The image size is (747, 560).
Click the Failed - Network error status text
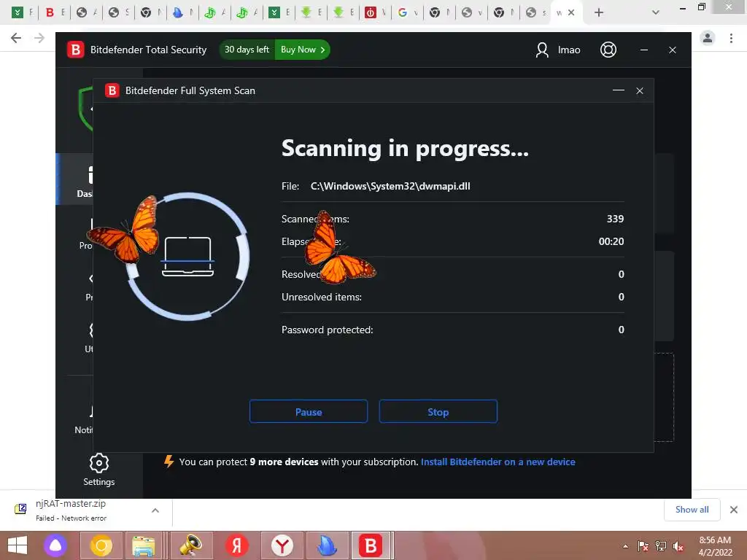point(71,518)
